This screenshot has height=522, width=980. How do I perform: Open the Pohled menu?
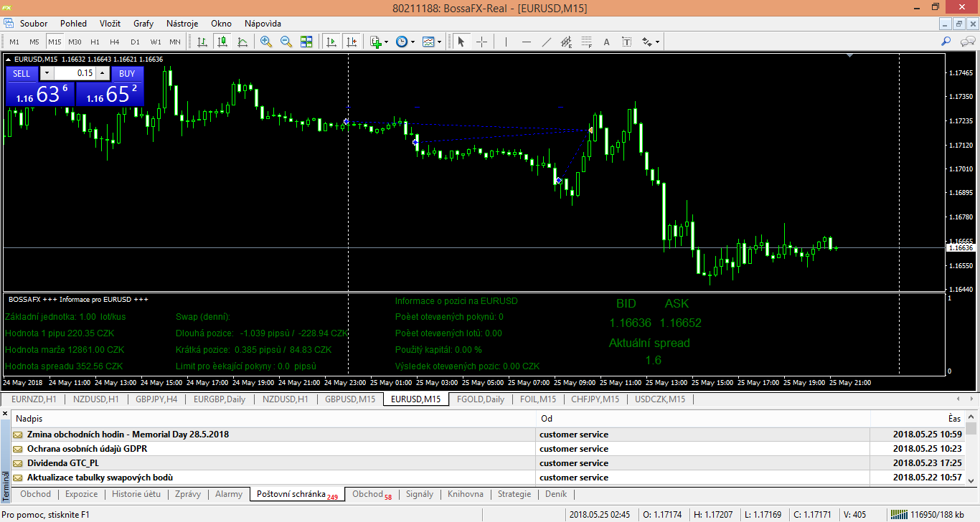(74, 24)
